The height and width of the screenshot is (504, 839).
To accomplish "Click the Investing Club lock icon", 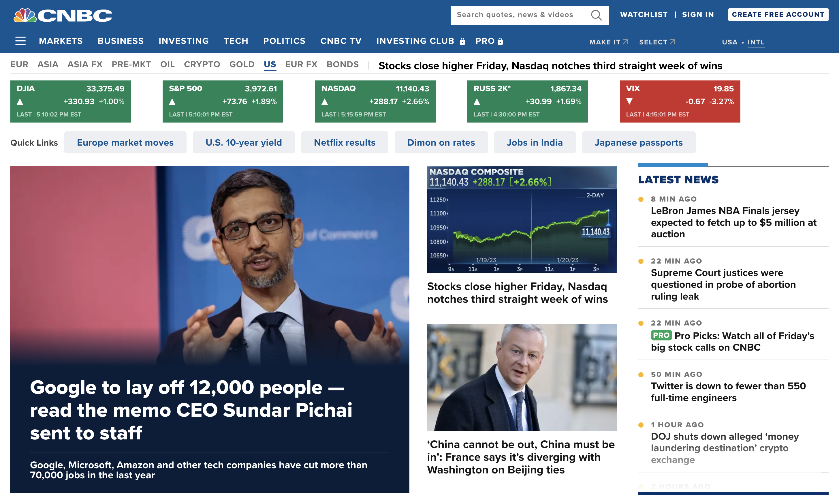I will 462,42.
